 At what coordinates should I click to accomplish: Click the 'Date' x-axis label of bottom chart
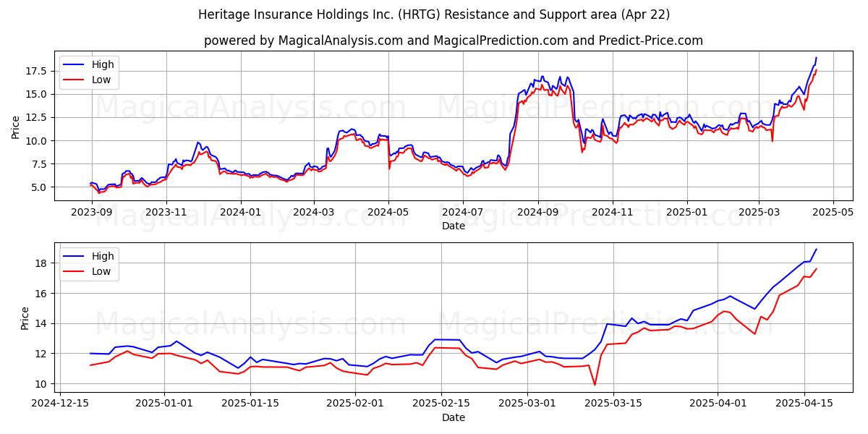coord(454,417)
